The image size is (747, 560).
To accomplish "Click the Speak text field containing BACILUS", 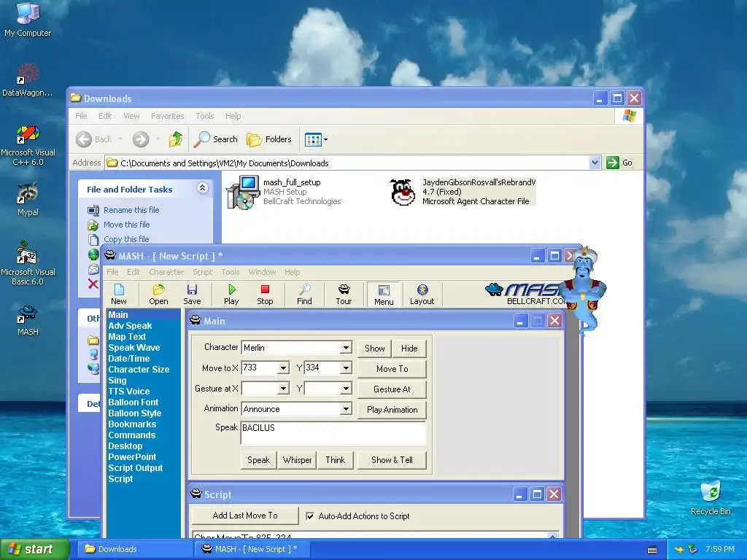I will tap(333, 433).
